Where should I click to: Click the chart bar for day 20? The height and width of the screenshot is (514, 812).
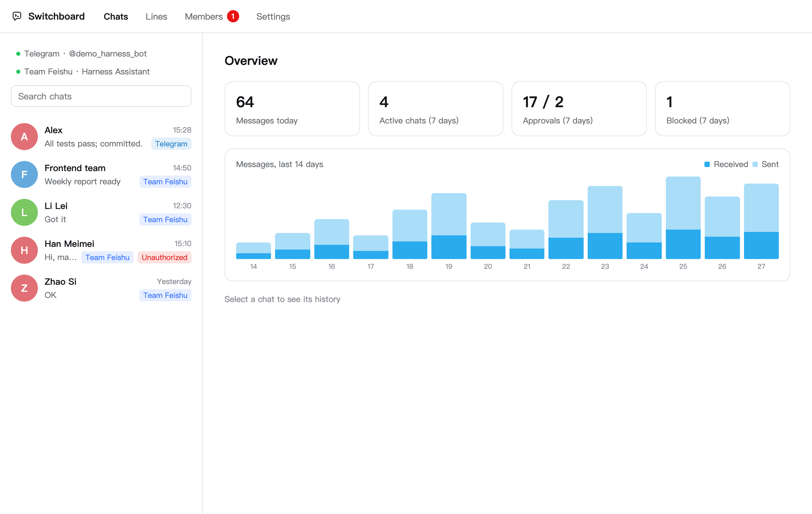tap(488, 241)
